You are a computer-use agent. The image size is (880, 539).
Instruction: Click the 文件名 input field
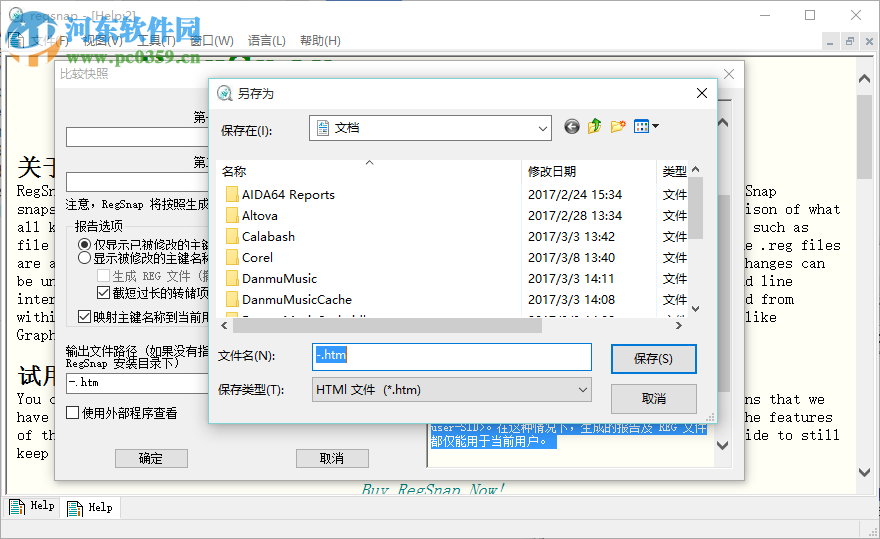tap(452, 357)
